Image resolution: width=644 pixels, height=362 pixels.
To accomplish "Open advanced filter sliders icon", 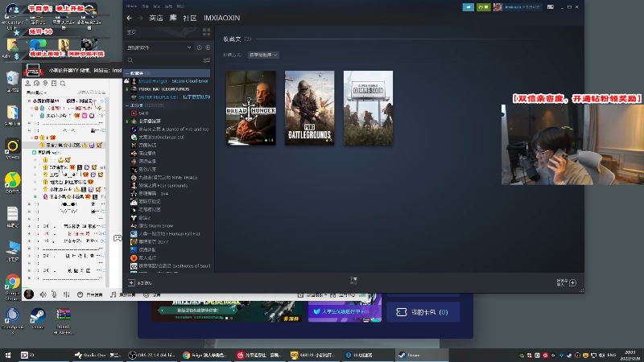I will pyautogui.click(x=207, y=60).
